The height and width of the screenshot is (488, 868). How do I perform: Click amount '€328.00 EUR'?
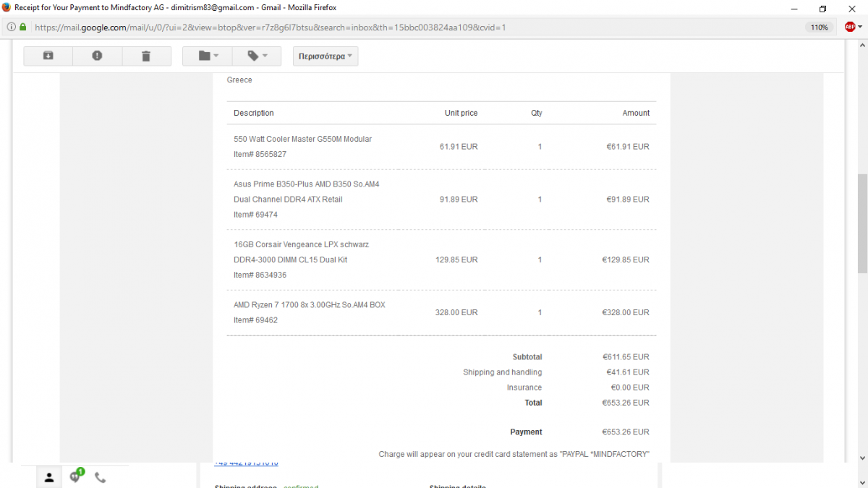[626, 312]
